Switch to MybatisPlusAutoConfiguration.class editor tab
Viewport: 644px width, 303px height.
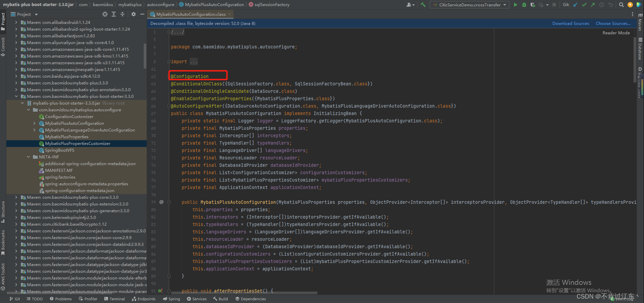point(191,14)
